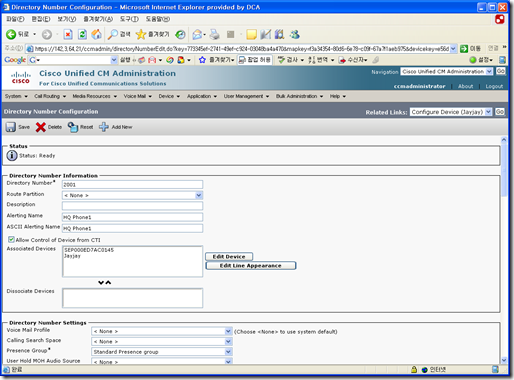Select SEP000ED7AC0145 in Associated Devices
This screenshot has width=514, height=380.
click(89, 250)
